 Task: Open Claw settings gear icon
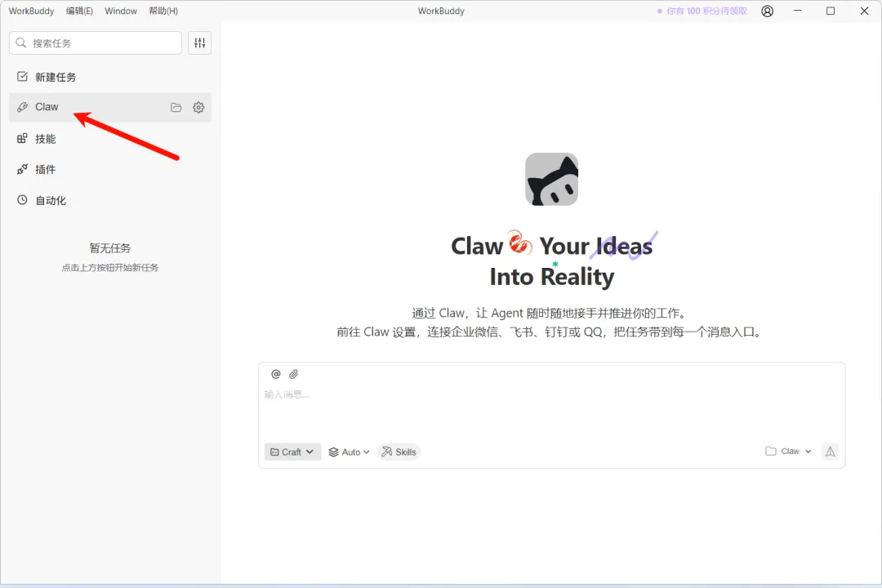198,108
